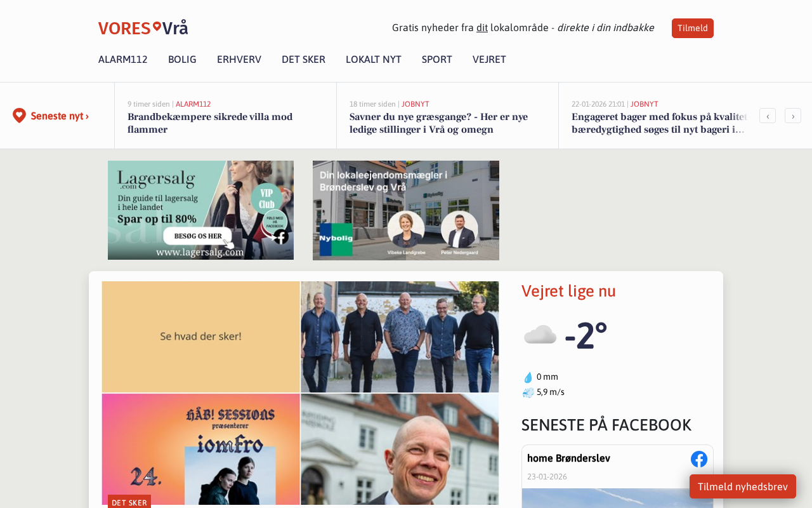812x508 pixels.
Task: Click the wind speed icon
Action: point(528,392)
